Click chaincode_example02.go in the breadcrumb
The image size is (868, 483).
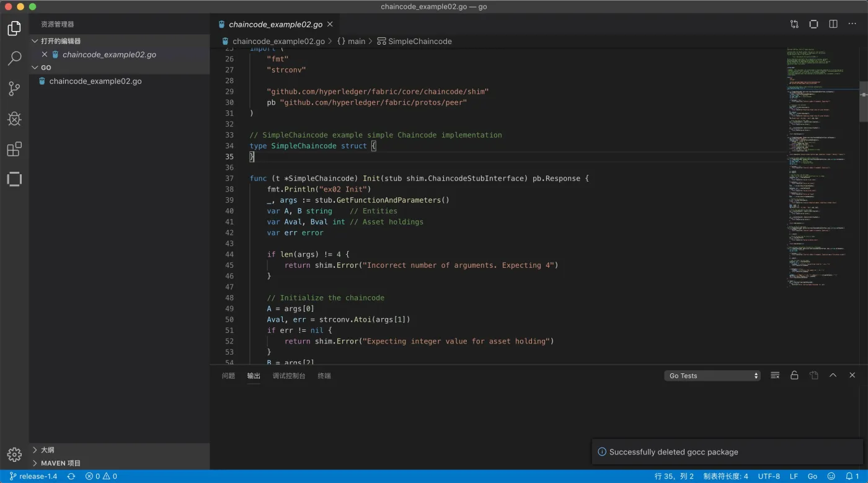[278, 42]
